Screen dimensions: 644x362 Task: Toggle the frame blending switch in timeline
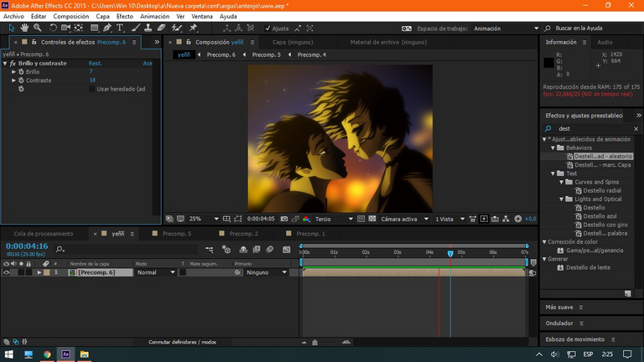click(x=257, y=249)
